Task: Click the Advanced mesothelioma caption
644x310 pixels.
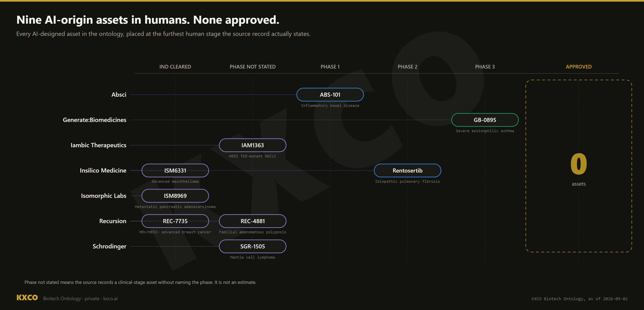Action: [175, 181]
